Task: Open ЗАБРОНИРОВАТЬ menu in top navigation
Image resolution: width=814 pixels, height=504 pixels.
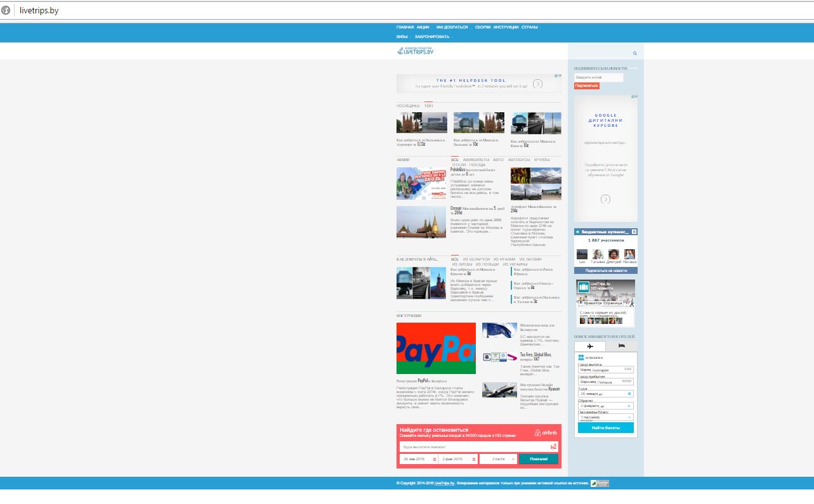Action: [x=432, y=37]
